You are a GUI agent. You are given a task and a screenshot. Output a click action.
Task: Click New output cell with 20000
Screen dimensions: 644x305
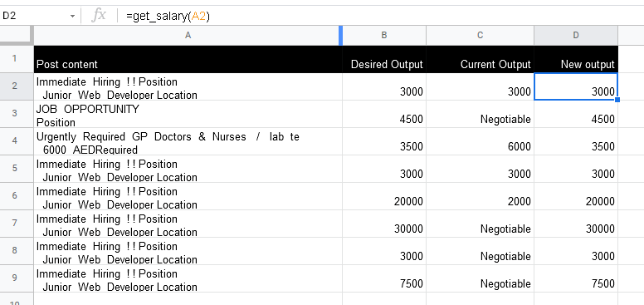point(576,196)
